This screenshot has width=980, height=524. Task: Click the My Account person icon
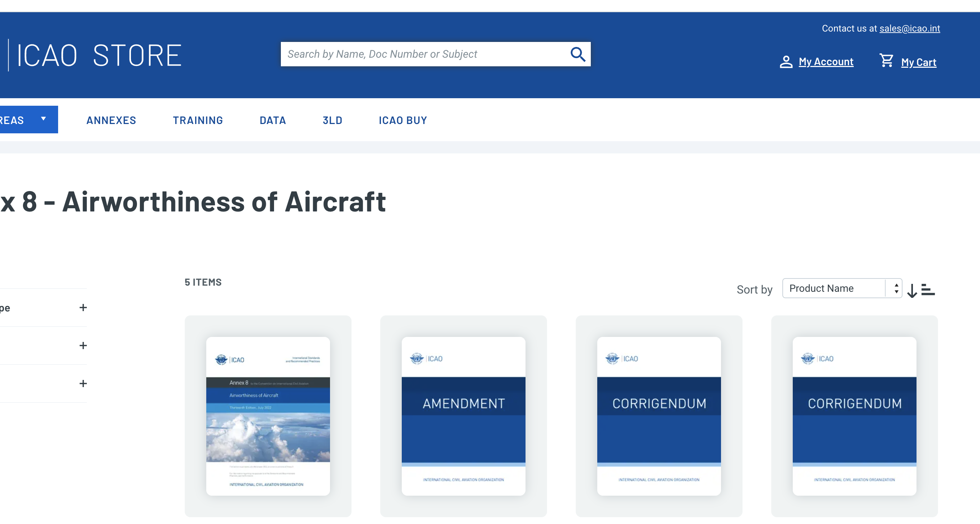coord(786,62)
